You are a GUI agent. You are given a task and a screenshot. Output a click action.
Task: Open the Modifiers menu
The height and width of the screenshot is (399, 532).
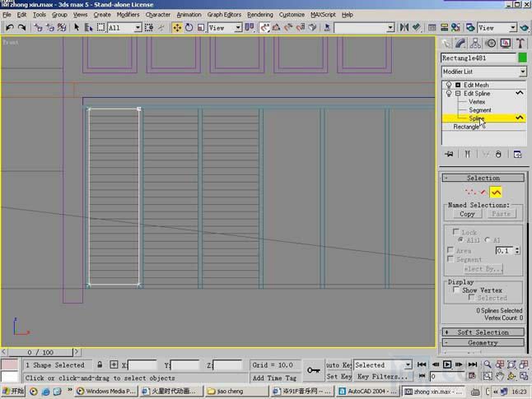point(128,15)
